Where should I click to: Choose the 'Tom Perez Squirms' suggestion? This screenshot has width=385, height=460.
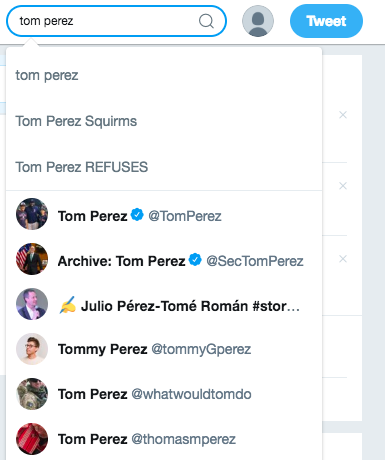tap(164, 121)
